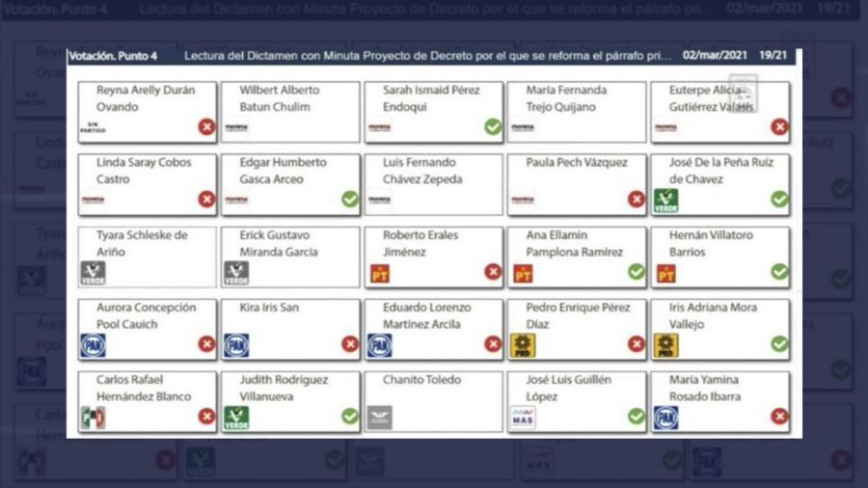Screen dimensions: 868x488
Task: Click the red X on Reyna Arelly Durán's card
Action: pyautogui.click(x=206, y=127)
